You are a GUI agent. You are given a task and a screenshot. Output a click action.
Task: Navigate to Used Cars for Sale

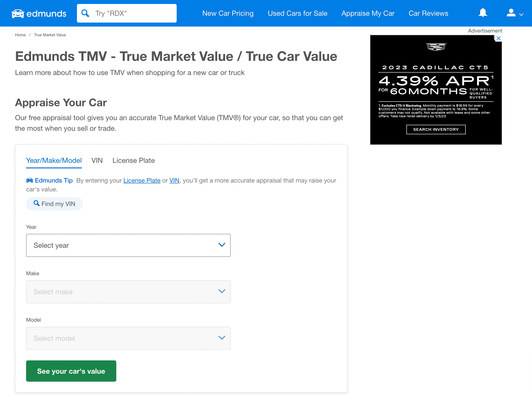pos(297,13)
